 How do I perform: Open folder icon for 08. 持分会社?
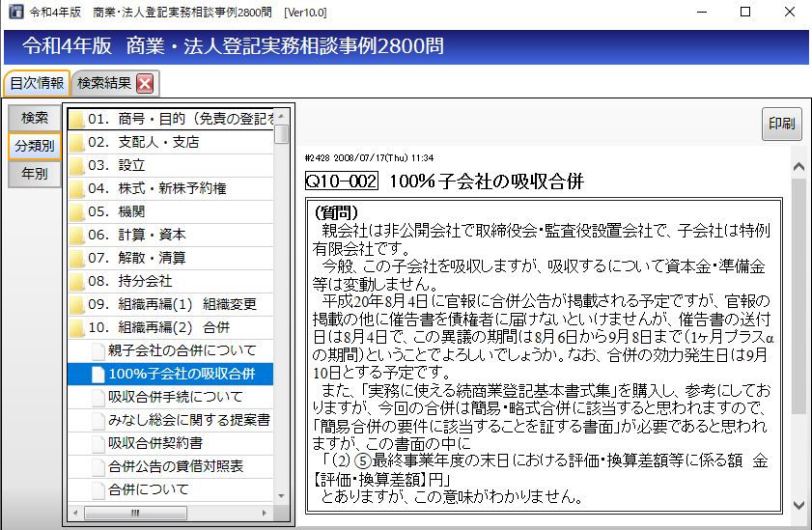76,282
